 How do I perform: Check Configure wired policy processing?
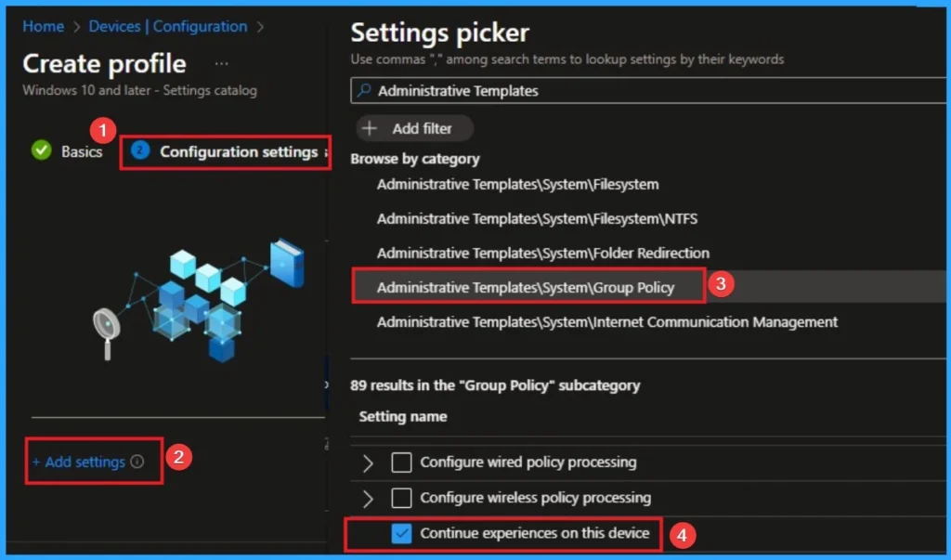click(x=401, y=462)
